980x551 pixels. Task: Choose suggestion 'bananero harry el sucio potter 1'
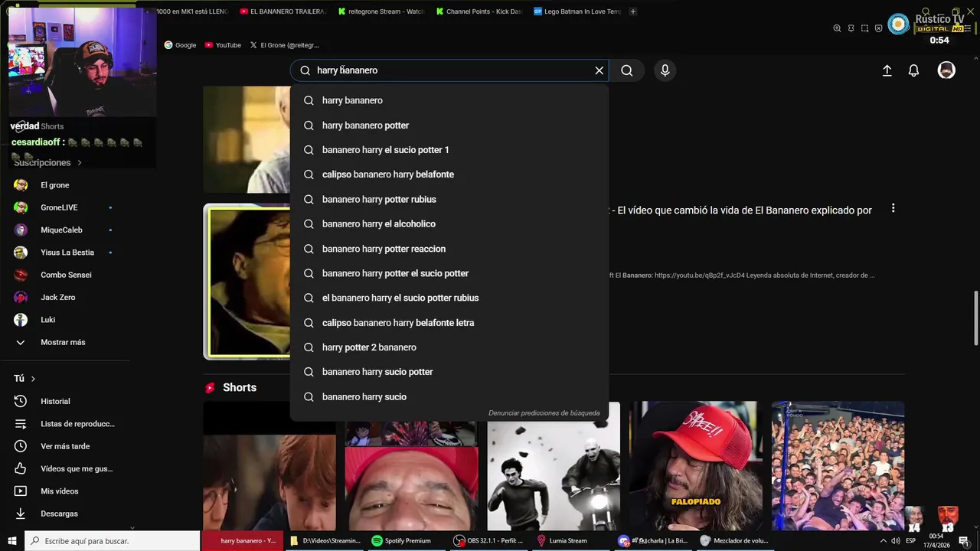click(449, 150)
